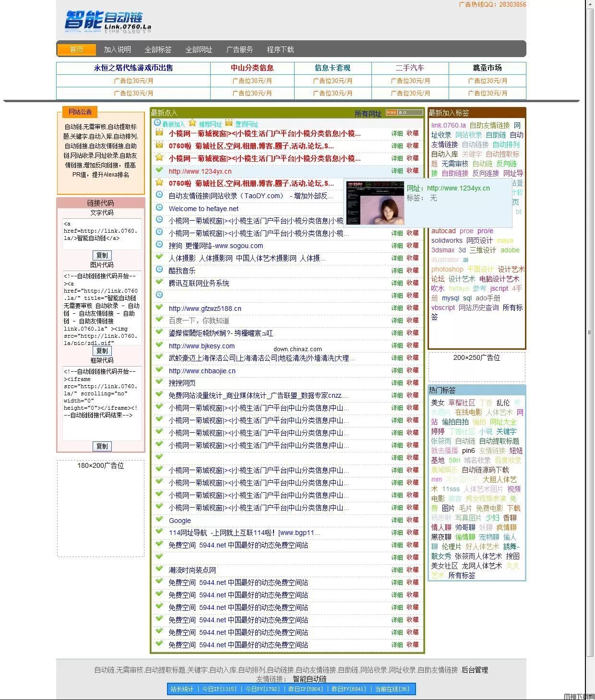Open the 程序下载 menu item
This screenshot has height=700, width=595.
coord(280,49)
